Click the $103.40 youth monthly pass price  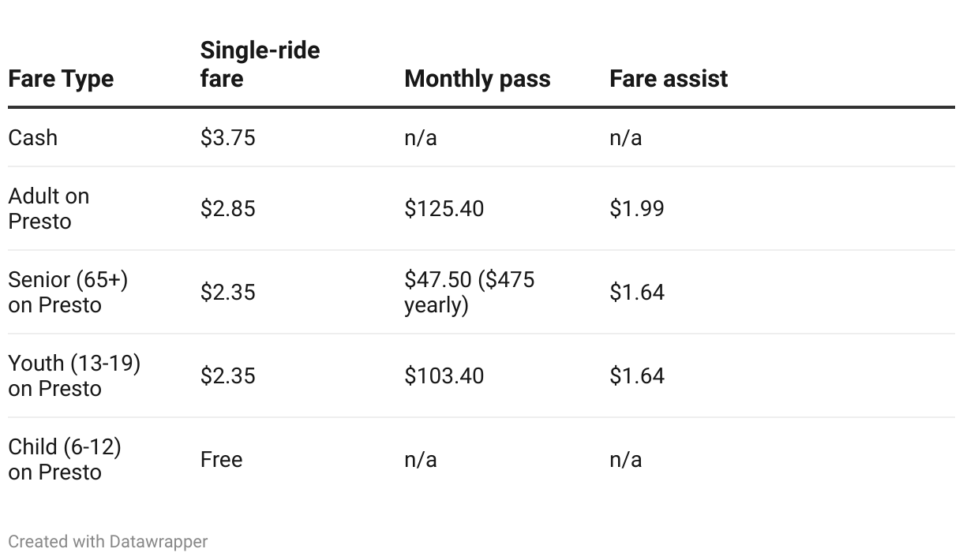click(x=444, y=376)
